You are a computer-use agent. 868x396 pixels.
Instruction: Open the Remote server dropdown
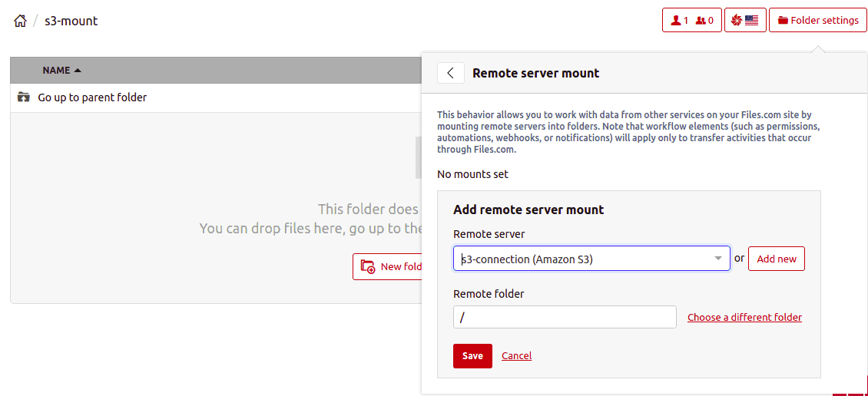591,259
